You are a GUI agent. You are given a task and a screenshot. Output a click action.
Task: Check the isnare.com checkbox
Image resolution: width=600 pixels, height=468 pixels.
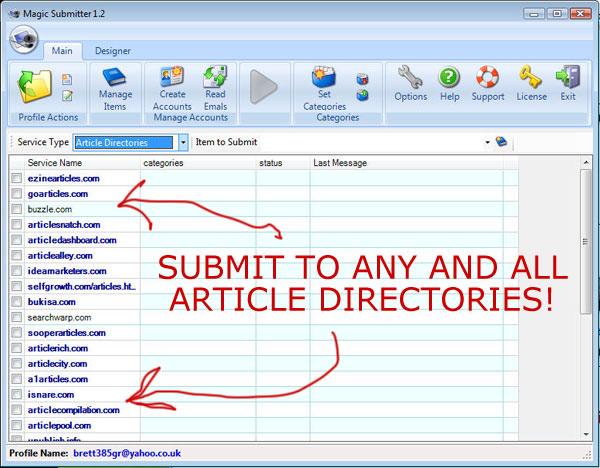tap(16, 395)
